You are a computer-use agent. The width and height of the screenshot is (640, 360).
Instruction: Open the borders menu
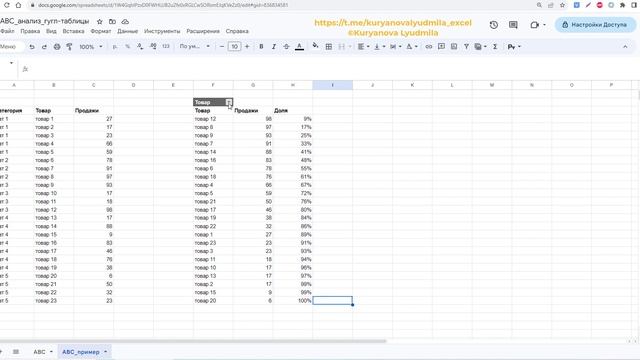coord(329,47)
